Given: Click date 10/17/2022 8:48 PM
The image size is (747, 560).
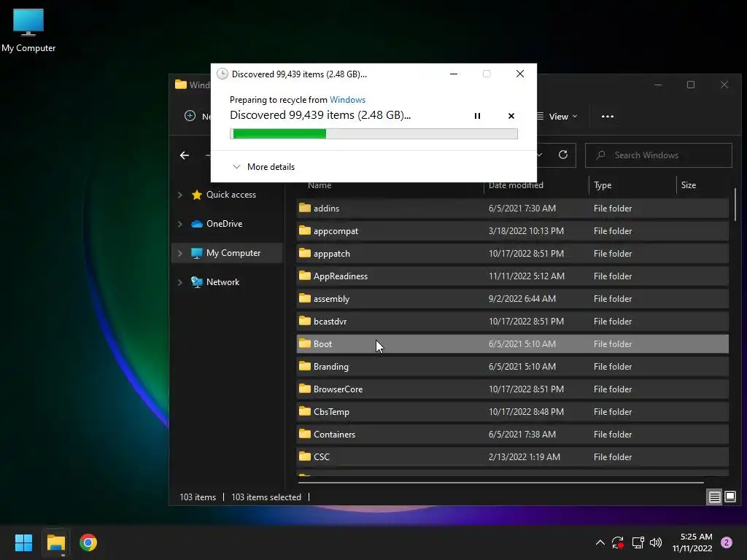Looking at the screenshot, I should coord(526,412).
